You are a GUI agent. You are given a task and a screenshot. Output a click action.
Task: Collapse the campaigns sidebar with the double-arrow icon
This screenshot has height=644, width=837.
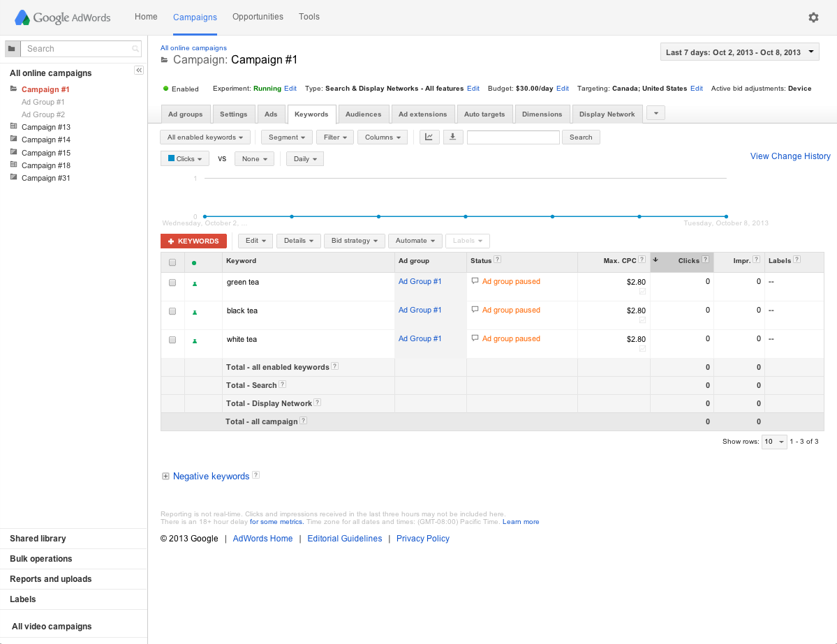point(139,70)
